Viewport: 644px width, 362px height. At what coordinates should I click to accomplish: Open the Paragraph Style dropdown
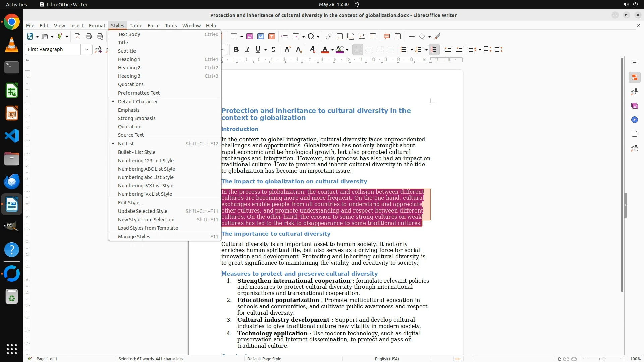(x=87, y=49)
